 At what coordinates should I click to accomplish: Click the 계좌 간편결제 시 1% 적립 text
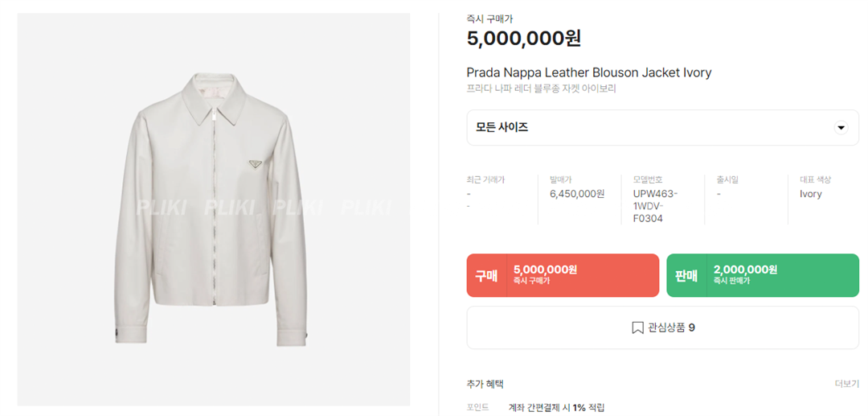point(556,408)
